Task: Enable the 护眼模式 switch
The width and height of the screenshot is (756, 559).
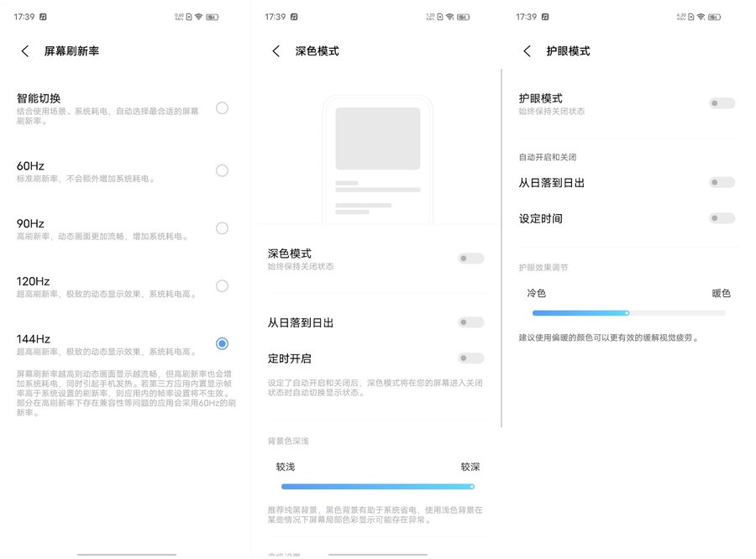Action: click(x=722, y=103)
